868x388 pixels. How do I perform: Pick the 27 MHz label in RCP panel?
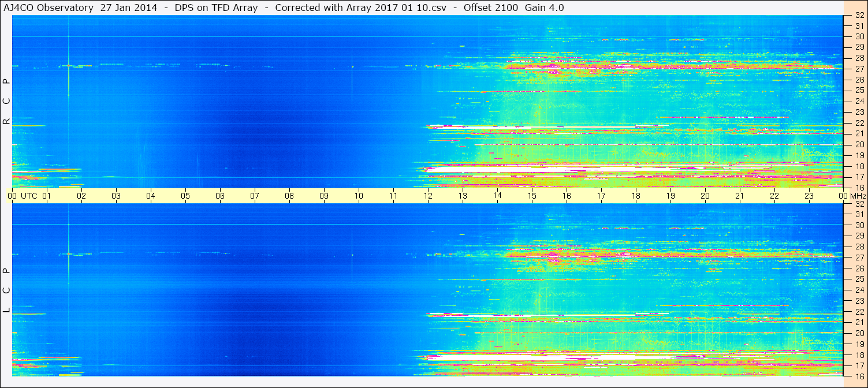click(x=859, y=69)
